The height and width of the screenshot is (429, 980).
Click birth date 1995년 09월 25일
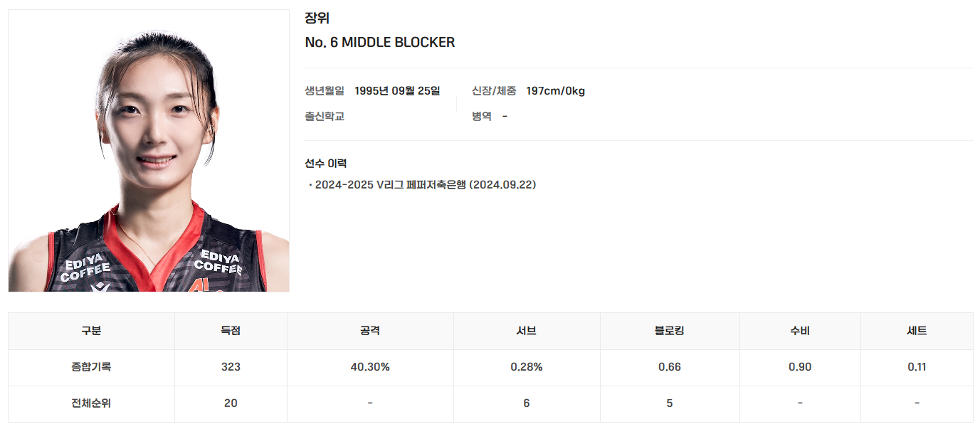[397, 91]
